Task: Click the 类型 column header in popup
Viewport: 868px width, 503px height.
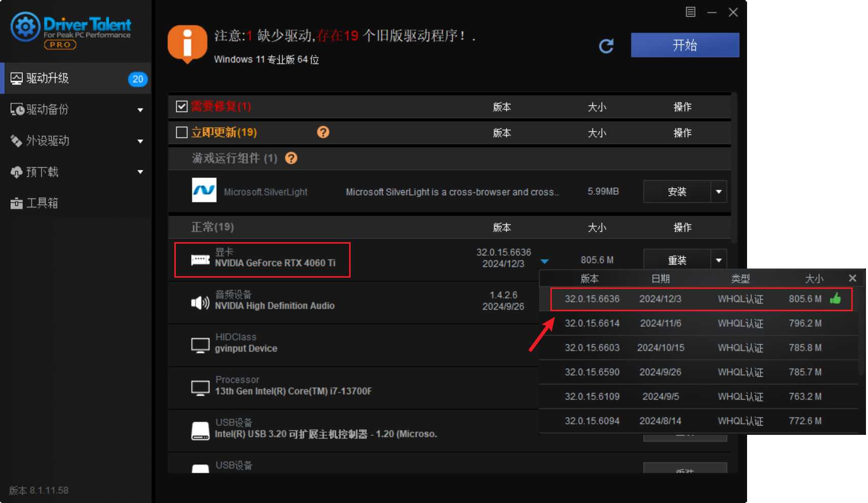Action: pos(740,279)
